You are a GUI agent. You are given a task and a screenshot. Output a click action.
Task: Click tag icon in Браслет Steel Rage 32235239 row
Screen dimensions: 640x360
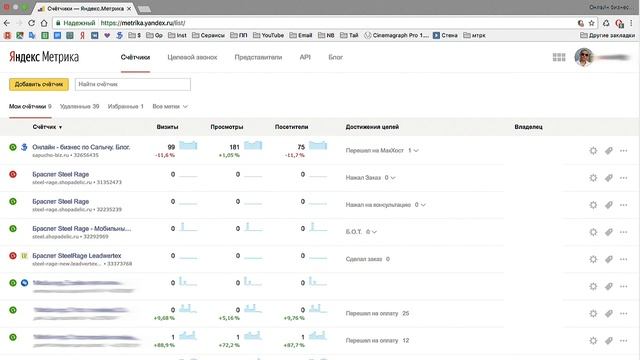(x=609, y=205)
